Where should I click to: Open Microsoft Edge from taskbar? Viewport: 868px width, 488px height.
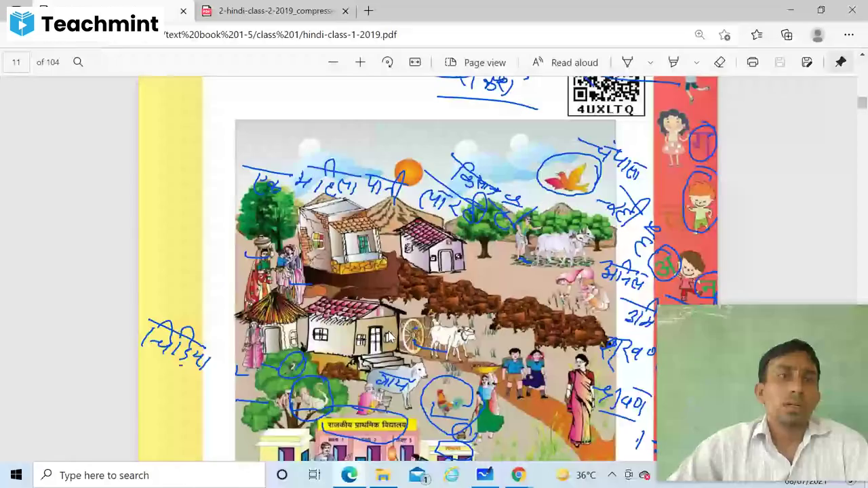[349, 475]
